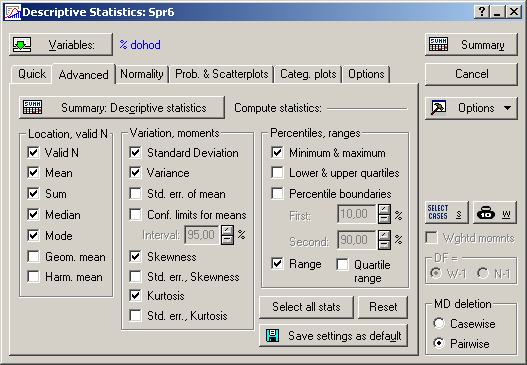Click the Variables button's green arrow icon
Viewport: 527px width, 365px height.
tap(22, 44)
